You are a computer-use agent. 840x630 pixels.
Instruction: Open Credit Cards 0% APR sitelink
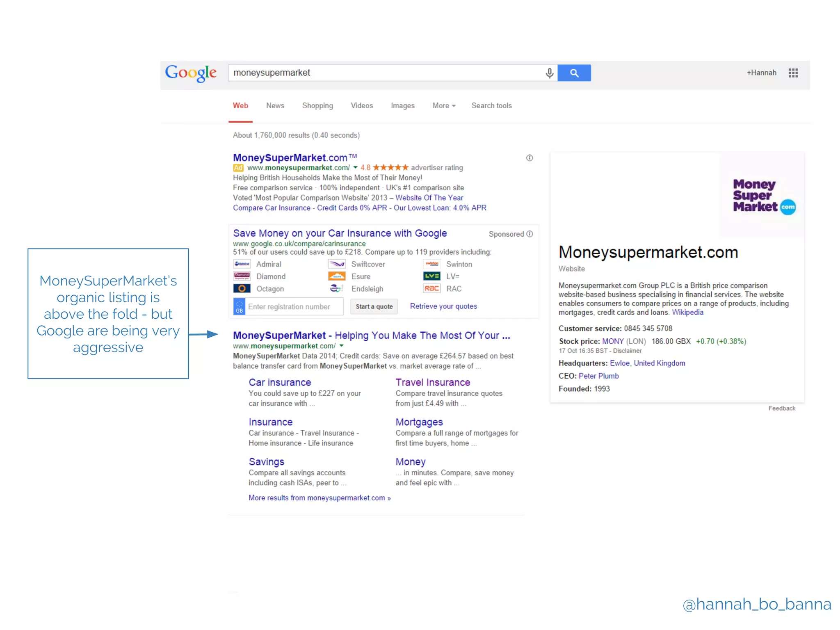(352, 208)
